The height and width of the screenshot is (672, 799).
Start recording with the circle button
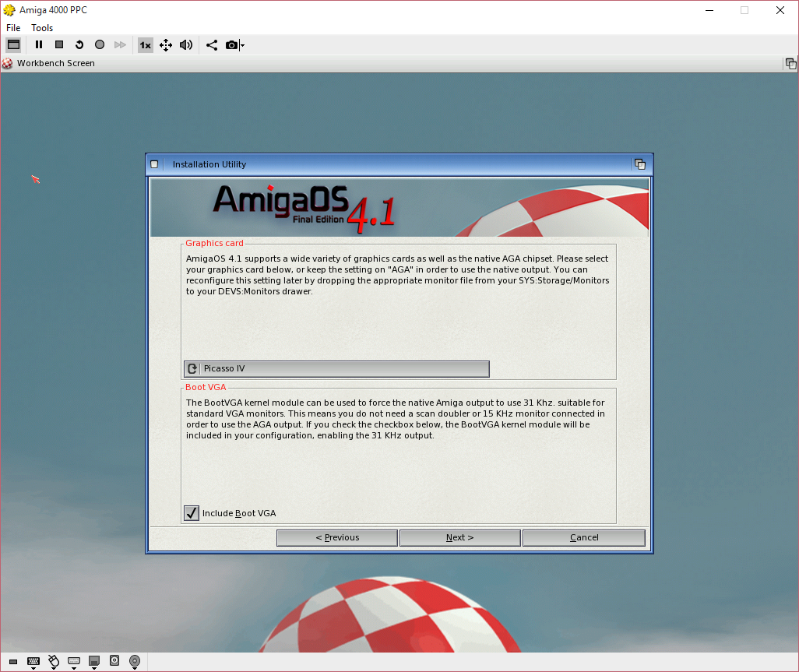coord(100,45)
